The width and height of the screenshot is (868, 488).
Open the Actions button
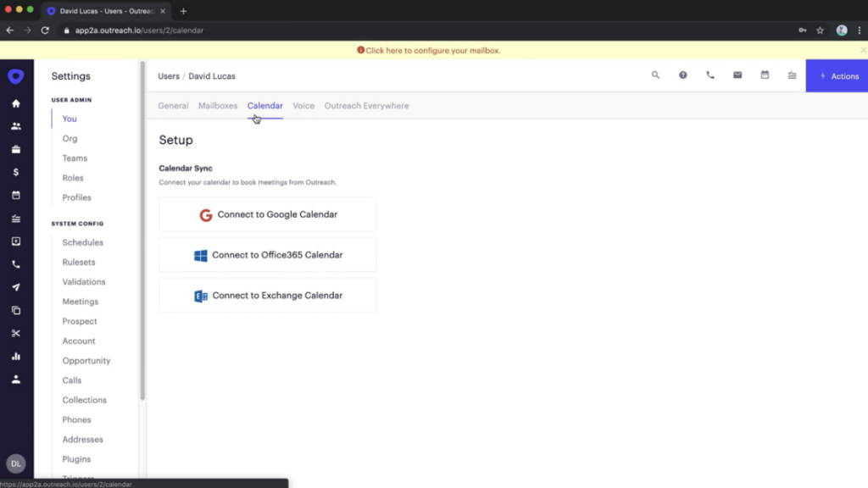837,75
